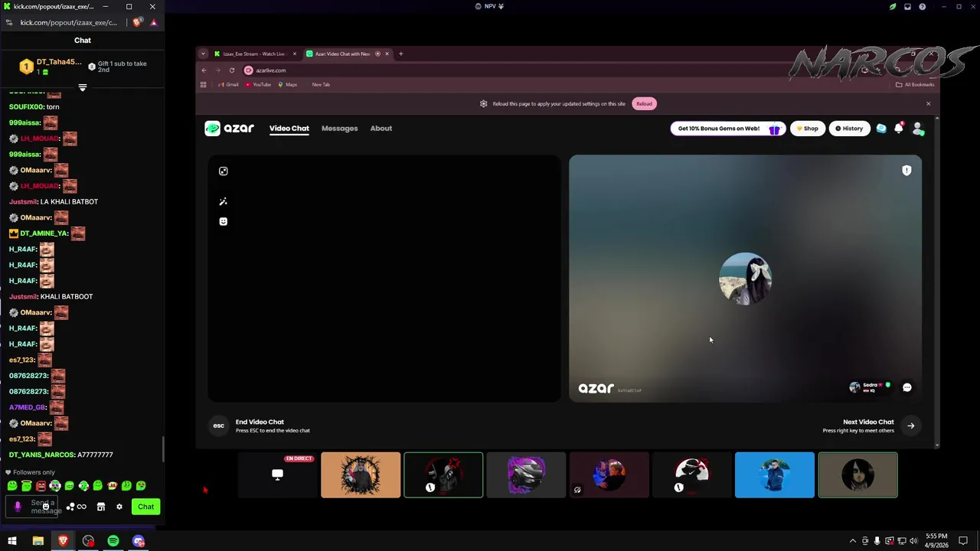Dismiss the reload settings banner
980x551 pixels.
(928, 104)
